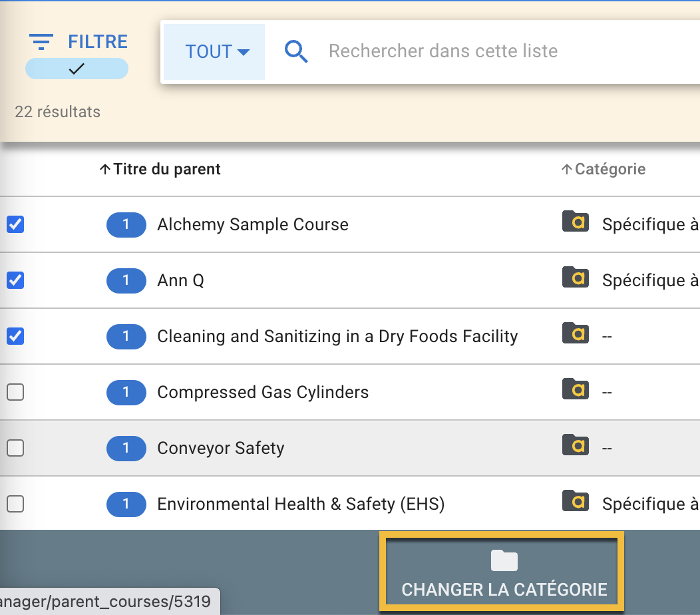Open the TOUT dropdown
Screen dimensions: 700x615
pos(214,52)
